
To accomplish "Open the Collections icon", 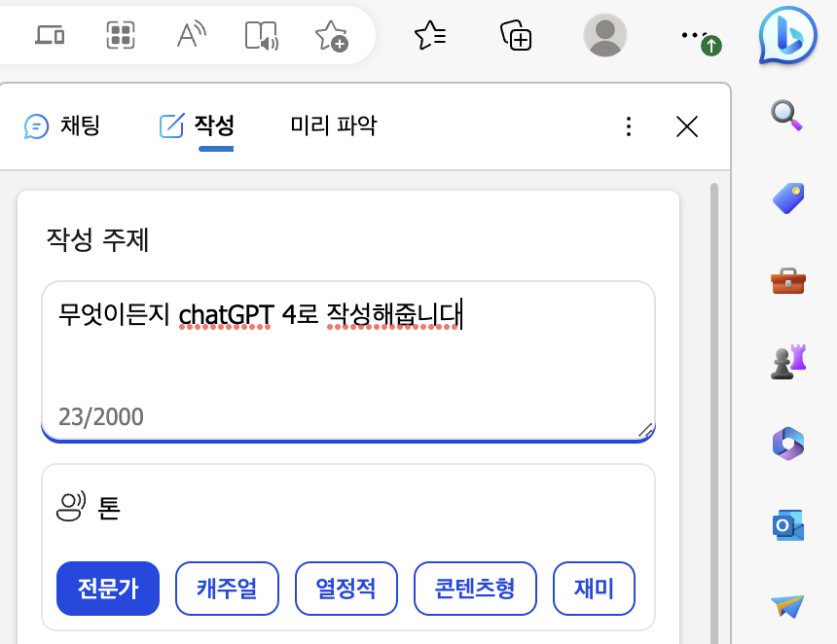I will tap(516, 36).
